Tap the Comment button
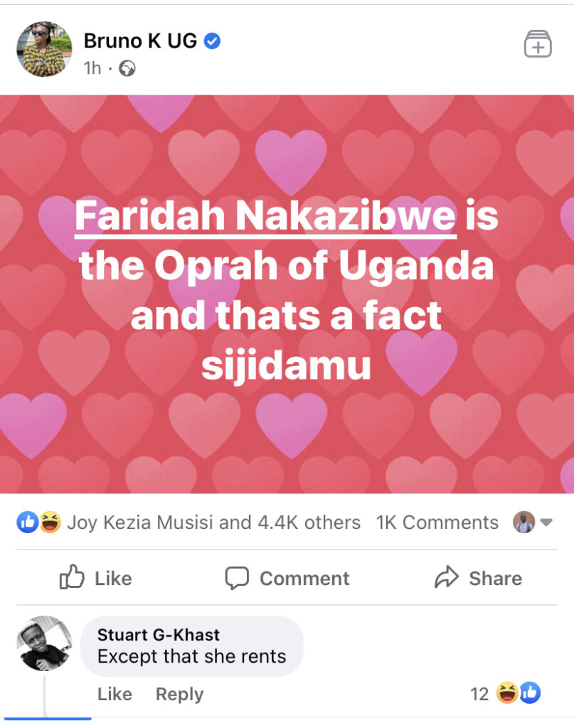 click(x=287, y=578)
